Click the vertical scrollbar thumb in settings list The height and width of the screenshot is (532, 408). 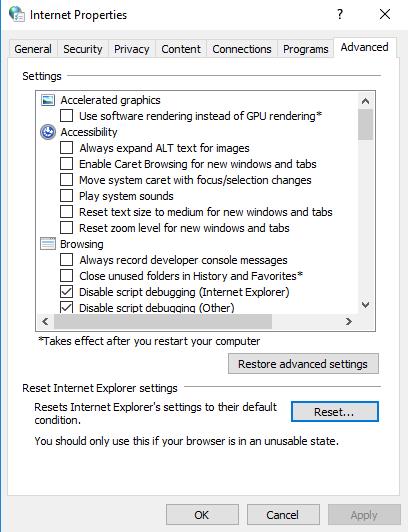[365, 124]
